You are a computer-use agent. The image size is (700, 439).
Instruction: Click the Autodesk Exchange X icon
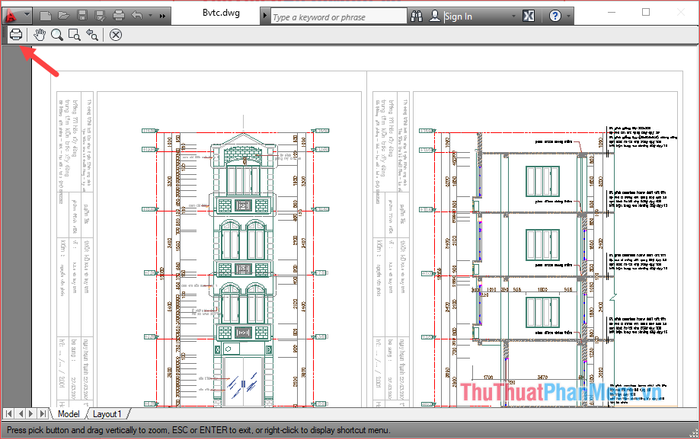click(529, 16)
